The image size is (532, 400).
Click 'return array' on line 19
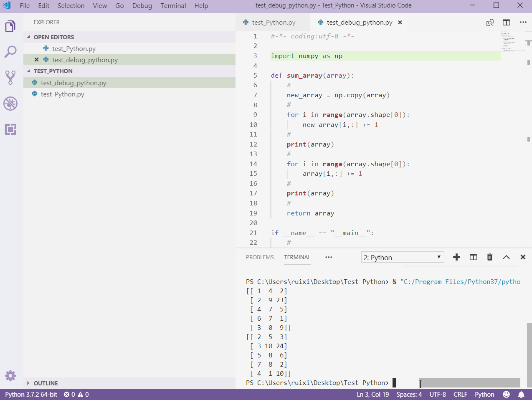[x=310, y=213]
